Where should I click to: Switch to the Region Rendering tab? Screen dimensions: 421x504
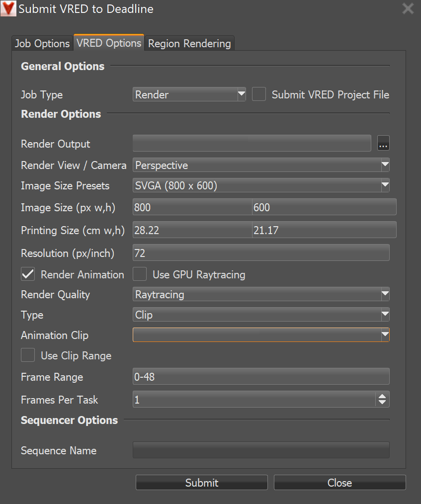coord(189,43)
